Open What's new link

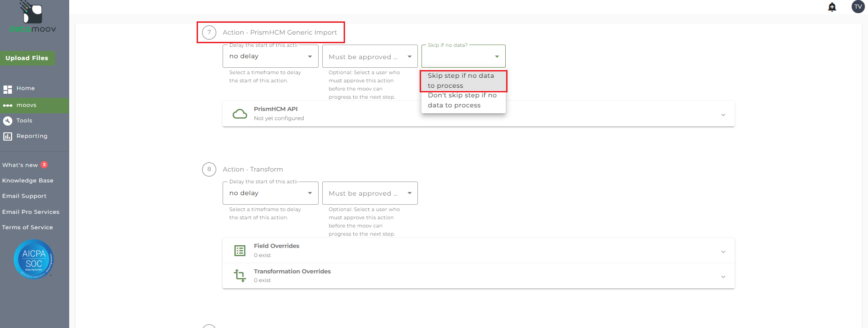[20, 165]
